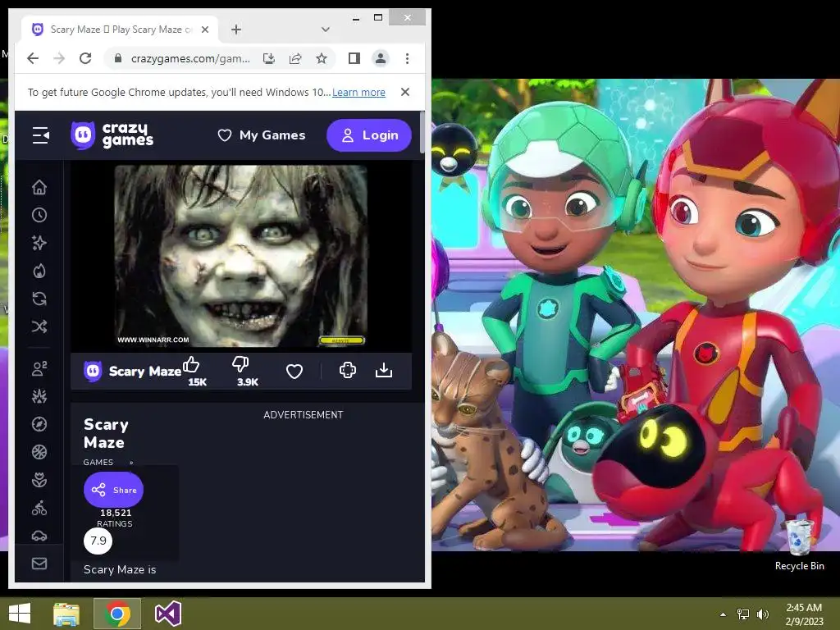840x630 pixels.
Task: Reload the crazygames page
Action: tap(85, 58)
